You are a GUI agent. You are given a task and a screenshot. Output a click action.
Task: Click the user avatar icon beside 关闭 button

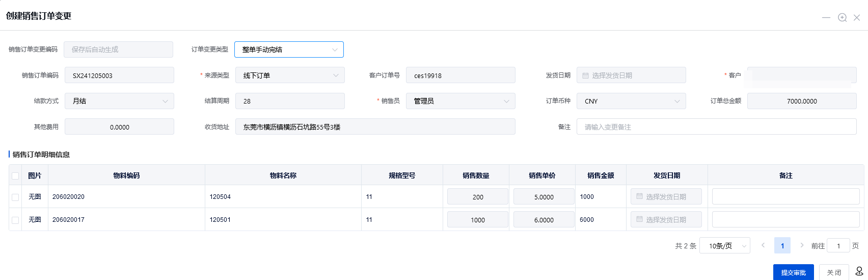tap(859, 271)
